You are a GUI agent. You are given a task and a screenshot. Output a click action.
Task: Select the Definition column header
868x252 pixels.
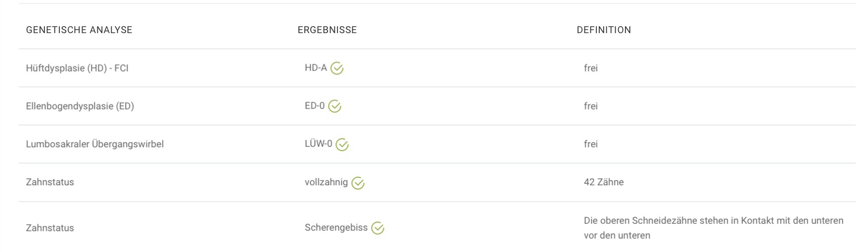point(604,30)
